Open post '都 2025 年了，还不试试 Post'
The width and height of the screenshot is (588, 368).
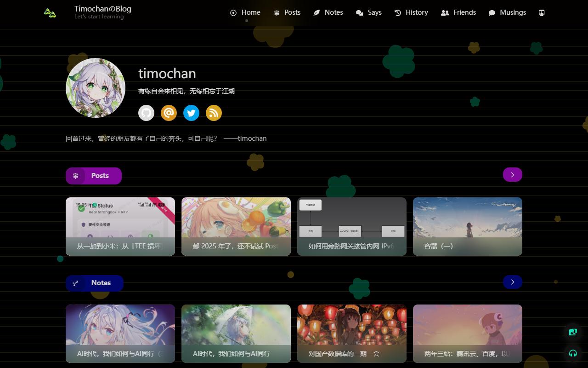pyautogui.click(x=236, y=226)
